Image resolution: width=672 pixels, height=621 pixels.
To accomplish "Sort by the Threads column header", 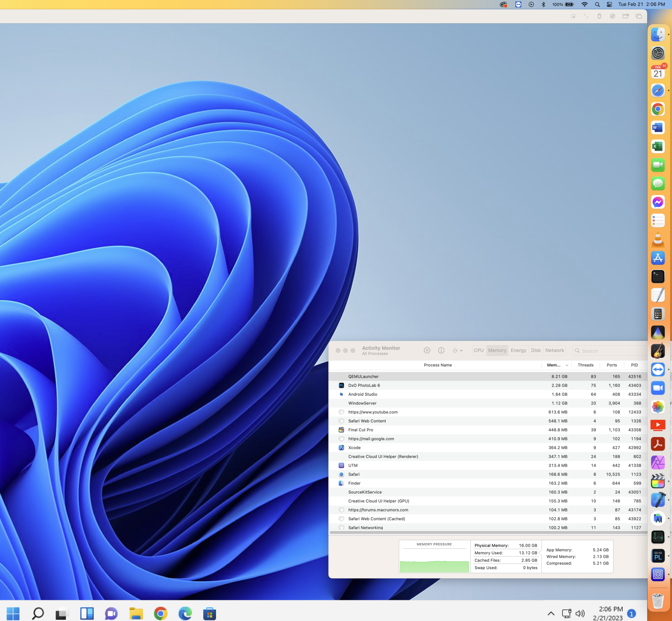I will [585, 365].
